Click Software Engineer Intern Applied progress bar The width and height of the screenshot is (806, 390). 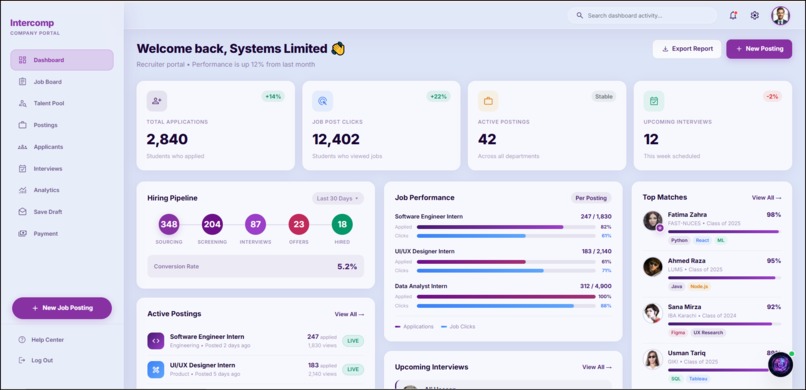click(x=506, y=227)
